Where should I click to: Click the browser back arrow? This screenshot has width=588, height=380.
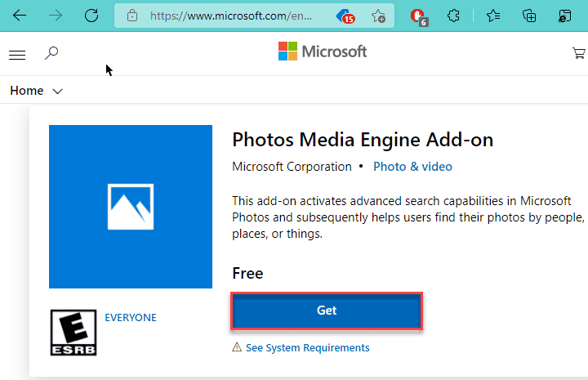(20, 16)
